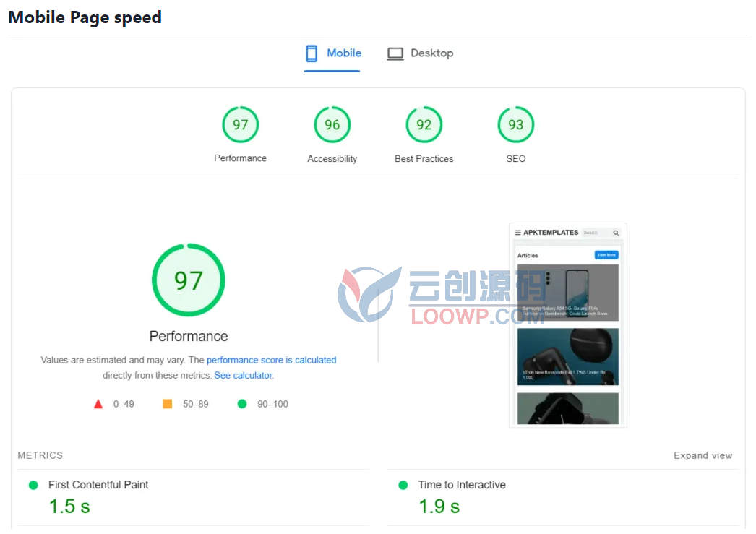Click the orange square 50–89 legend
756x534 pixels.
(x=186, y=404)
